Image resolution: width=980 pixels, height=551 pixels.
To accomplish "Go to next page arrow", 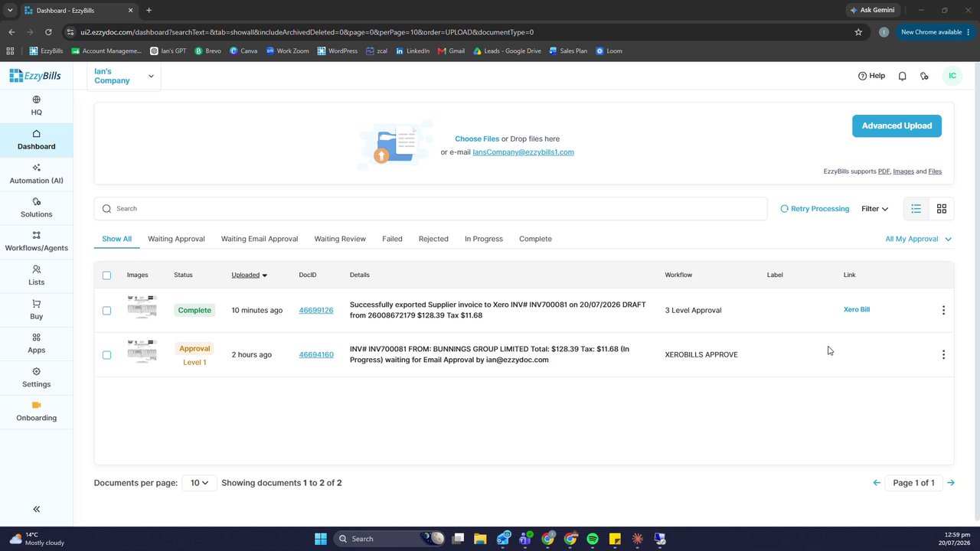I will pos(951,483).
